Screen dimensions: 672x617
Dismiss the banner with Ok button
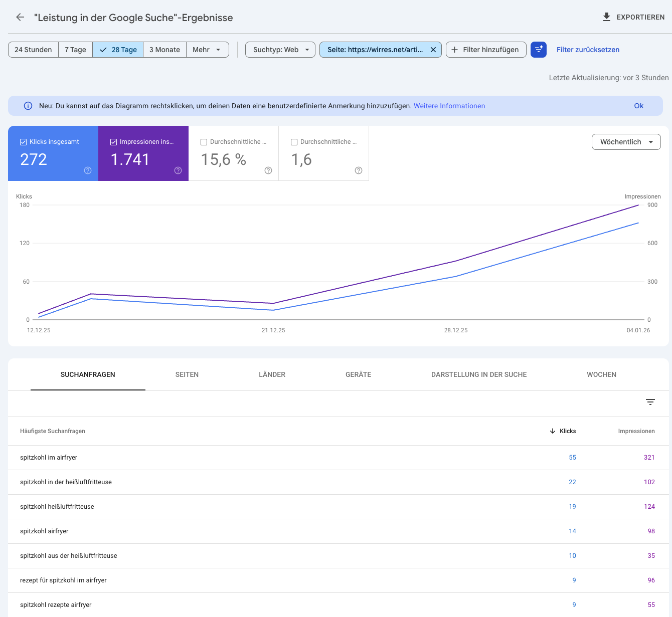coord(638,106)
